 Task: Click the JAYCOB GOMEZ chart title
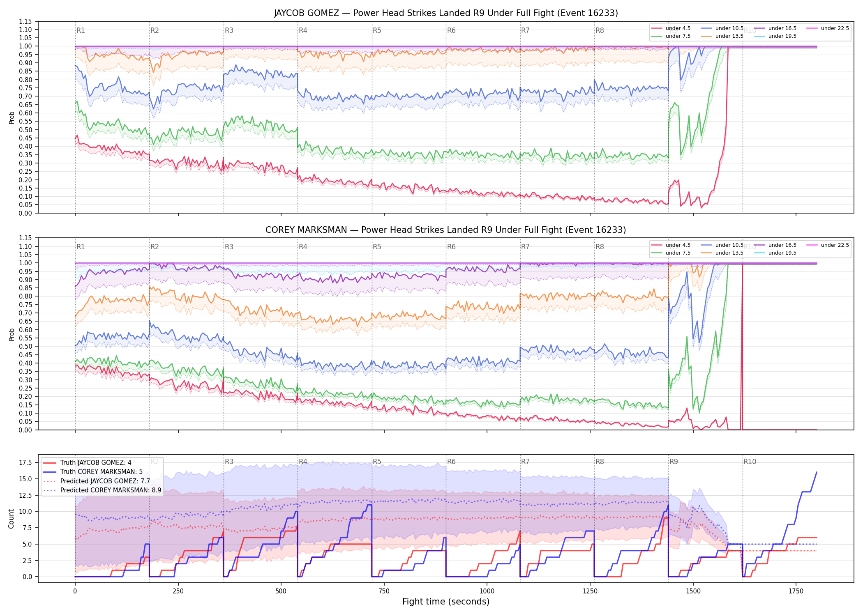(x=446, y=13)
